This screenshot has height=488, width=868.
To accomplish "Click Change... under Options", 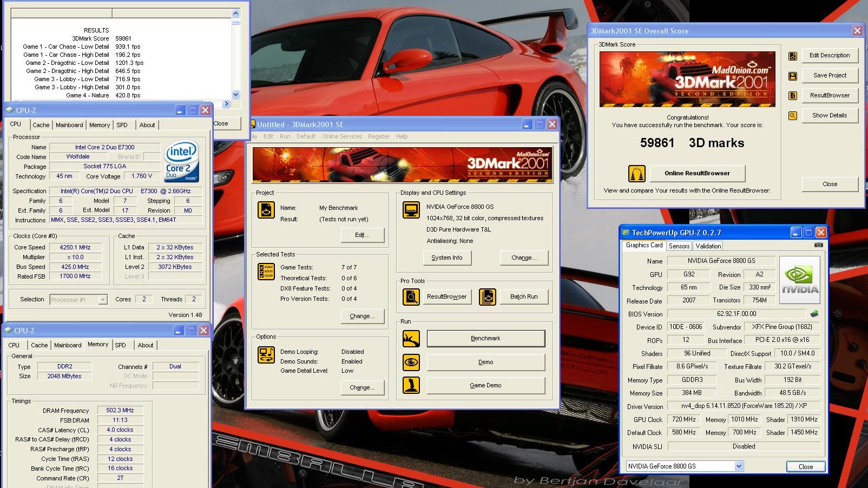I will pos(362,388).
